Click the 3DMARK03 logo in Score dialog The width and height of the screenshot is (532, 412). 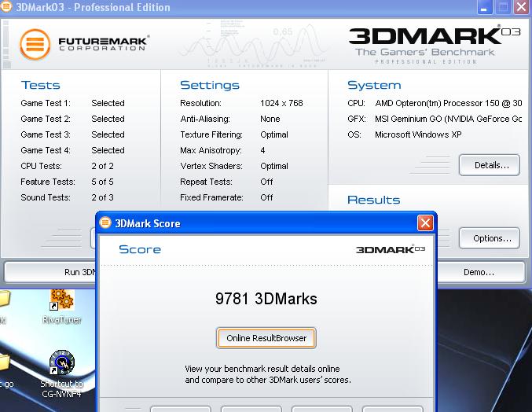coord(391,249)
